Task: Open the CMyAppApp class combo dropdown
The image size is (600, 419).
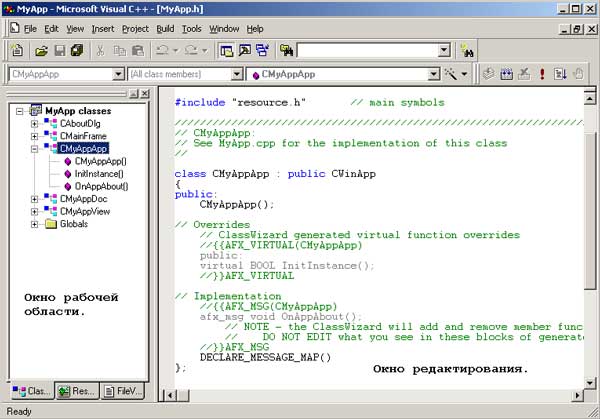Action: coord(118,74)
